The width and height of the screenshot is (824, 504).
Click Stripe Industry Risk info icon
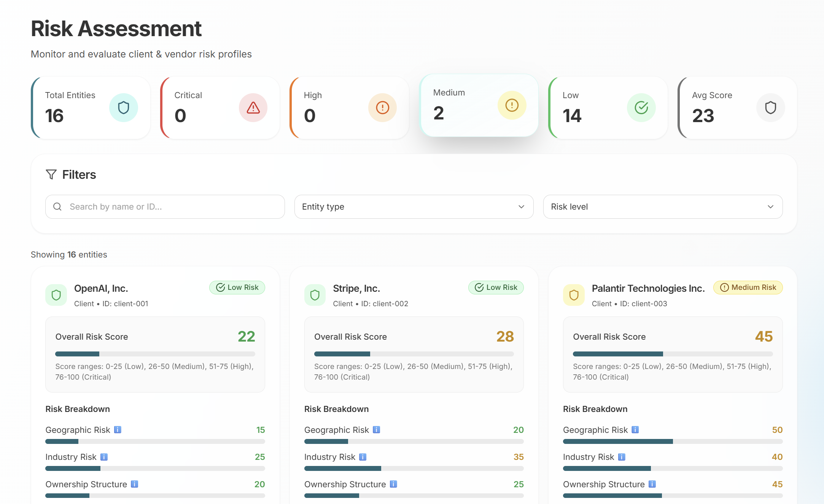point(363,457)
